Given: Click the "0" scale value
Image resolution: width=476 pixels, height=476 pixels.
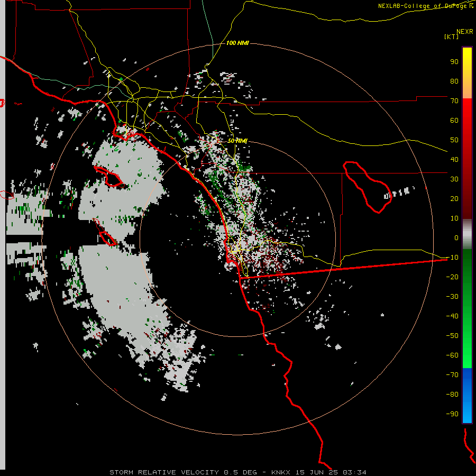Looking at the screenshot, I should (x=456, y=237).
